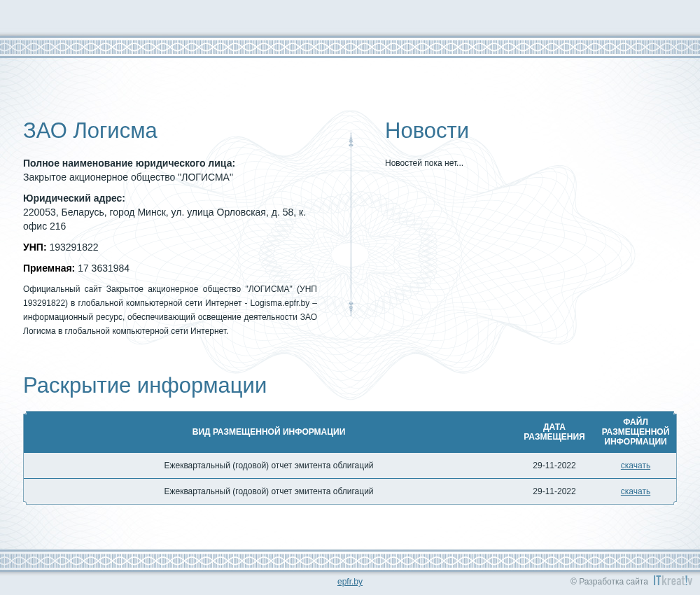Click the "Новости" section heading
The height and width of the screenshot is (595, 700).
pyautogui.click(x=427, y=131)
